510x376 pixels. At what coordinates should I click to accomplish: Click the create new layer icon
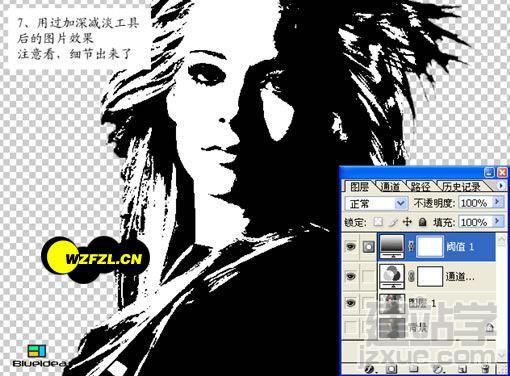pyautogui.click(x=462, y=369)
